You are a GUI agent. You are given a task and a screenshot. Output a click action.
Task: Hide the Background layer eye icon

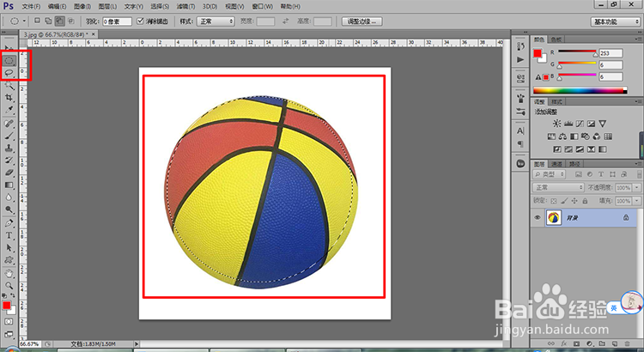point(538,218)
